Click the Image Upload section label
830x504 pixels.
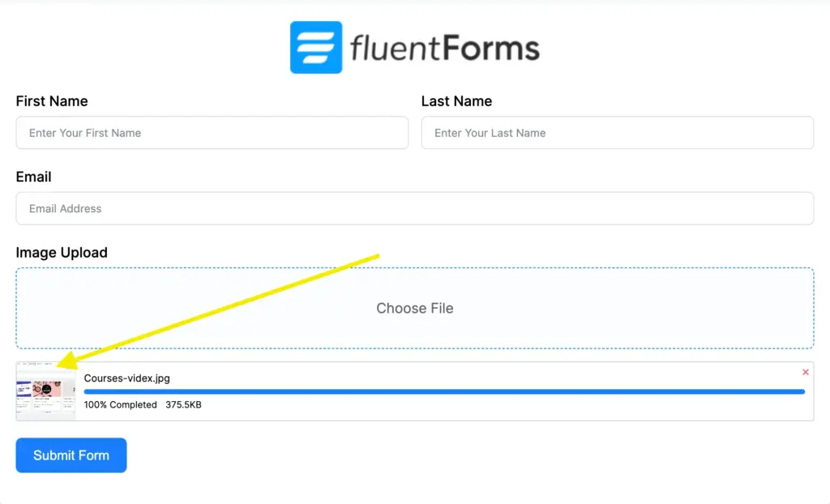coord(62,252)
